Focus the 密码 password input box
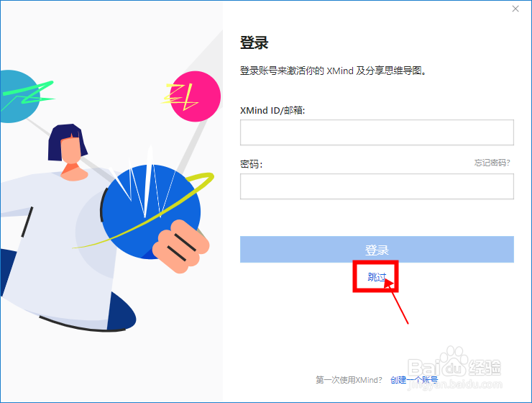This screenshot has width=532, height=403. click(377, 186)
